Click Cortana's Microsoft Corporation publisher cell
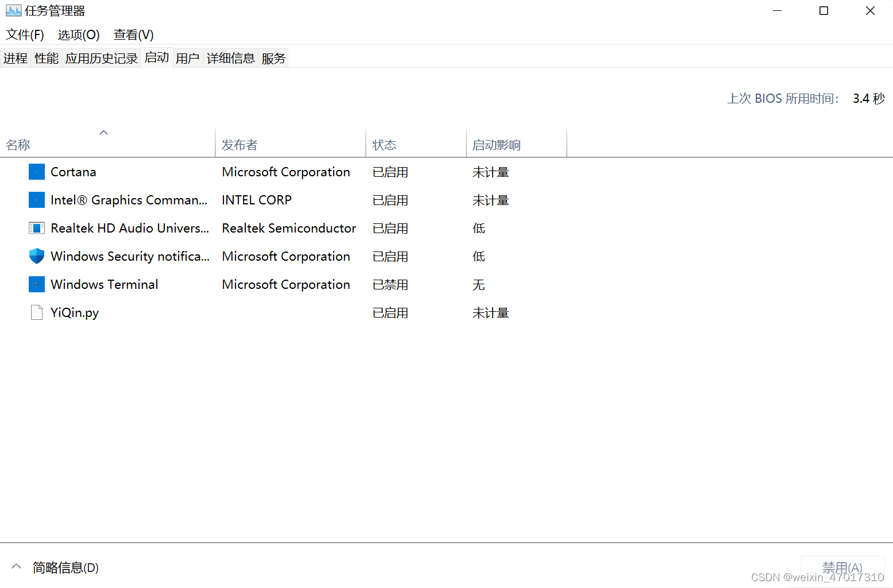 click(x=286, y=172)
